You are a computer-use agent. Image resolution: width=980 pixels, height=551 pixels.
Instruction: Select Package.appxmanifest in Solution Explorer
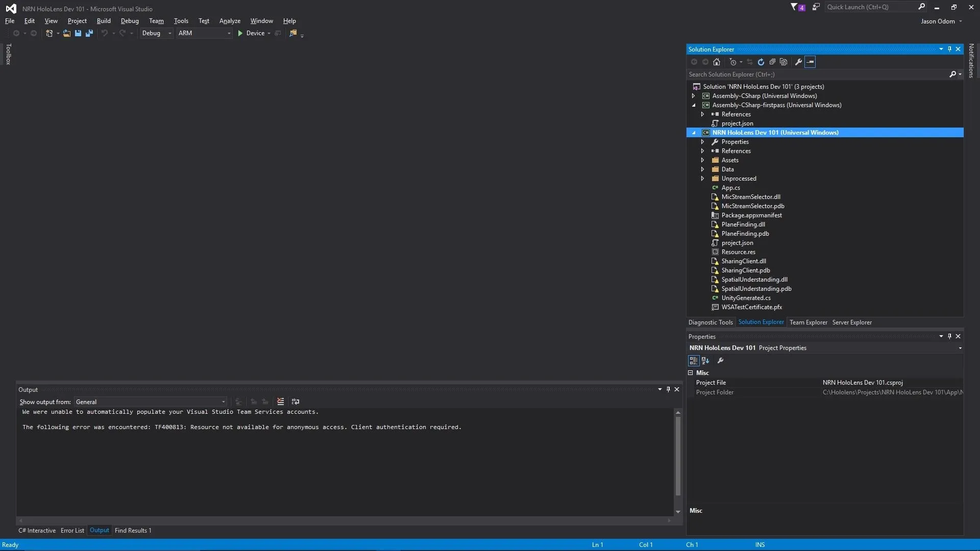[x=751, y=215]
